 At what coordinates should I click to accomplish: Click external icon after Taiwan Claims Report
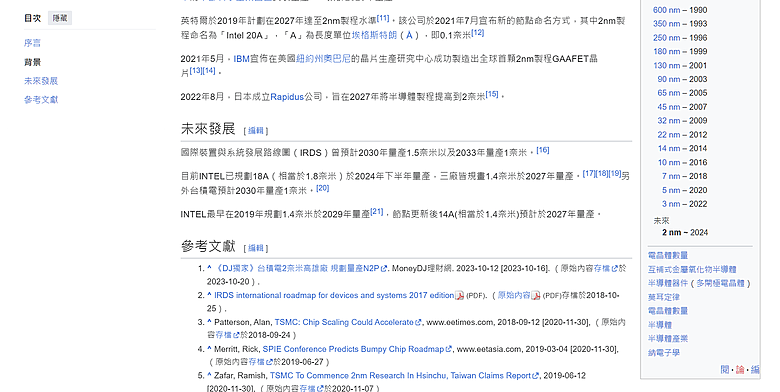click(x=535, y=376)
